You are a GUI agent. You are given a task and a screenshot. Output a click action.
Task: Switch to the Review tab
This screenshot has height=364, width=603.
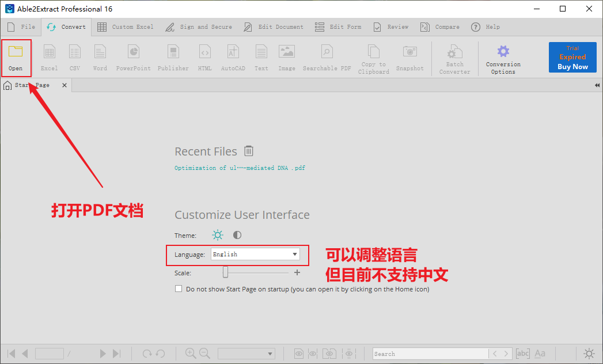pyautogui.click(x=390, y=27)
